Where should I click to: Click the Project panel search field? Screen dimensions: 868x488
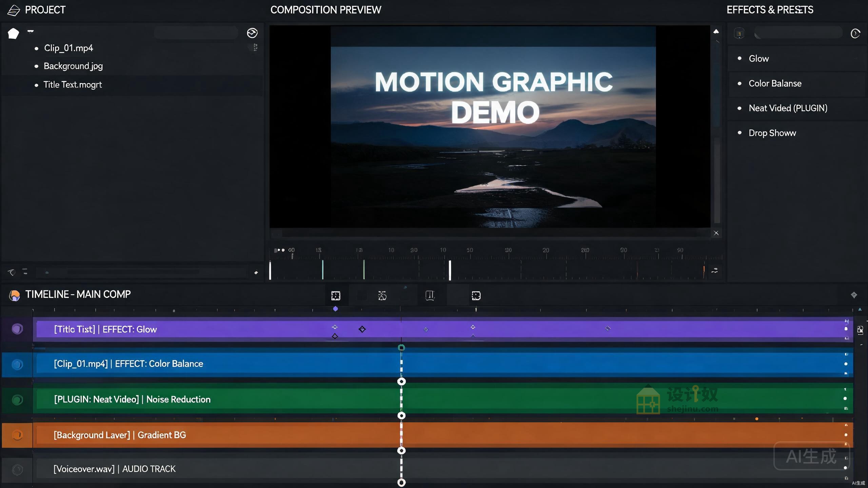click(x=196, y=33)
